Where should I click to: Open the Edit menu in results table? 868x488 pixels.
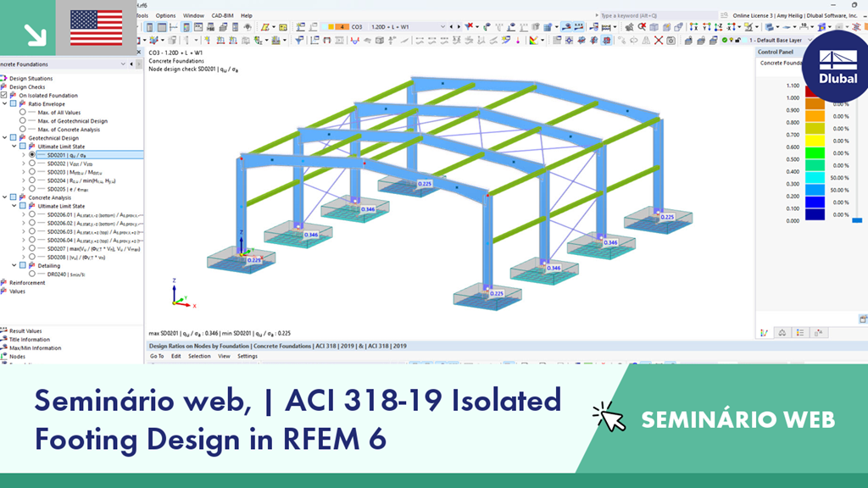(176, 357)
